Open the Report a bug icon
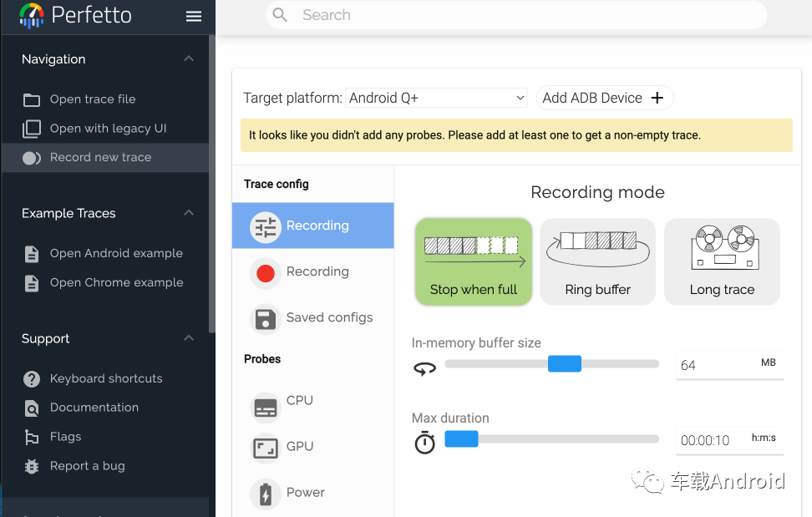Viewport: 812px width, 517px height. pyautogui.click(x=31, y=465)
